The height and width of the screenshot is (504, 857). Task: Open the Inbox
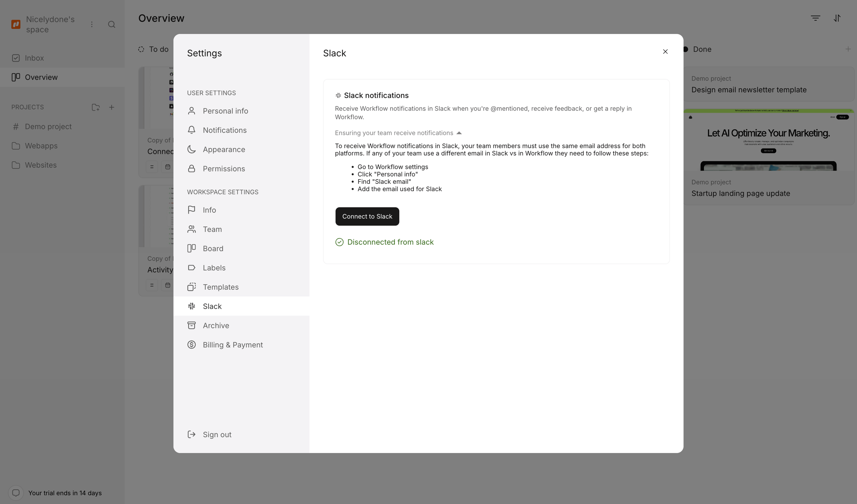pos(62,58)
